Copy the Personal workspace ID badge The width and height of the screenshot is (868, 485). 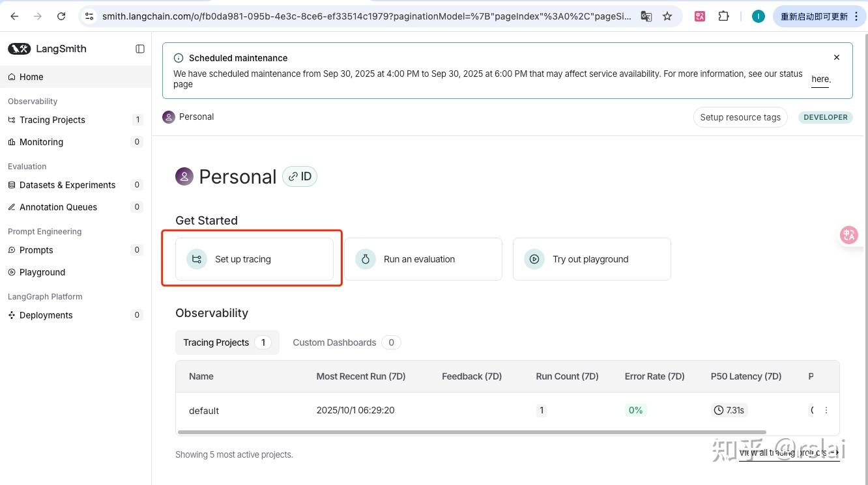(x=300, y=176)
